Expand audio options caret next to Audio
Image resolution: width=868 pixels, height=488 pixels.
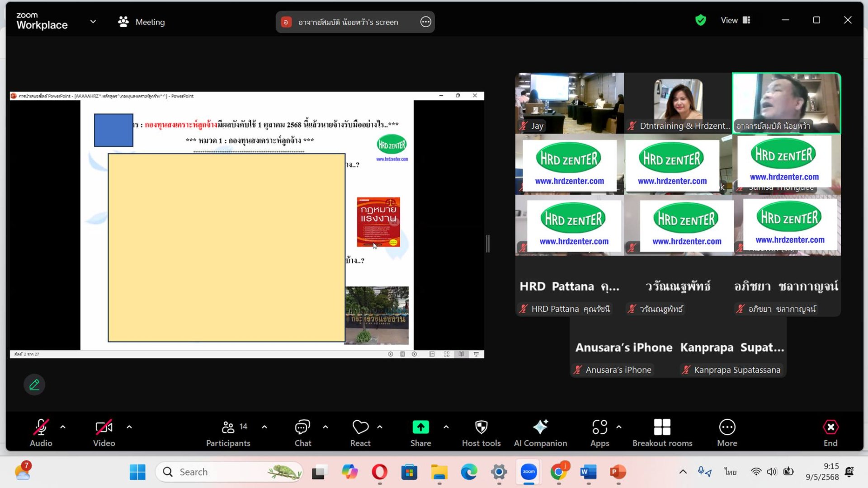(63, 427)
